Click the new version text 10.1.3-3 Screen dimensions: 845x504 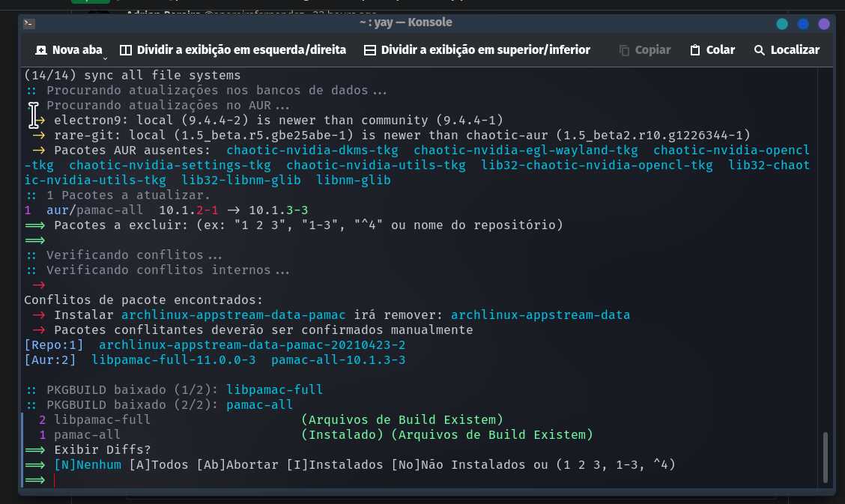(x=278, y=210)
